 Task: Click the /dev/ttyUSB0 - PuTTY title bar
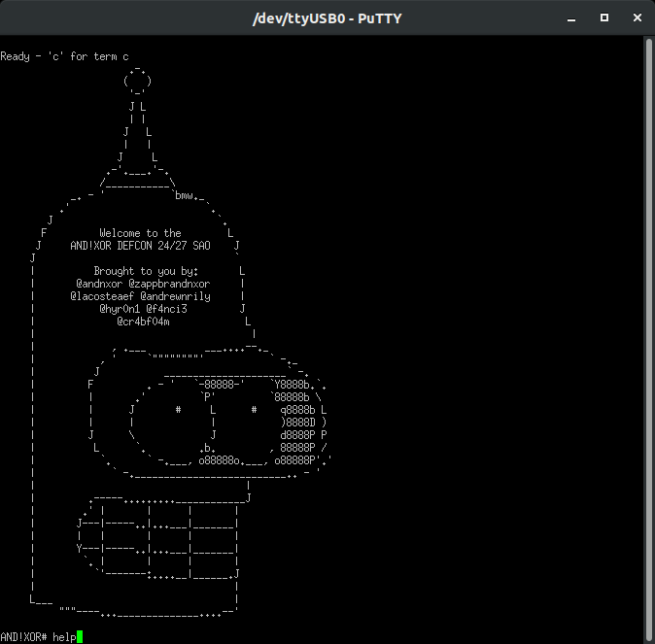pos(327,18)
